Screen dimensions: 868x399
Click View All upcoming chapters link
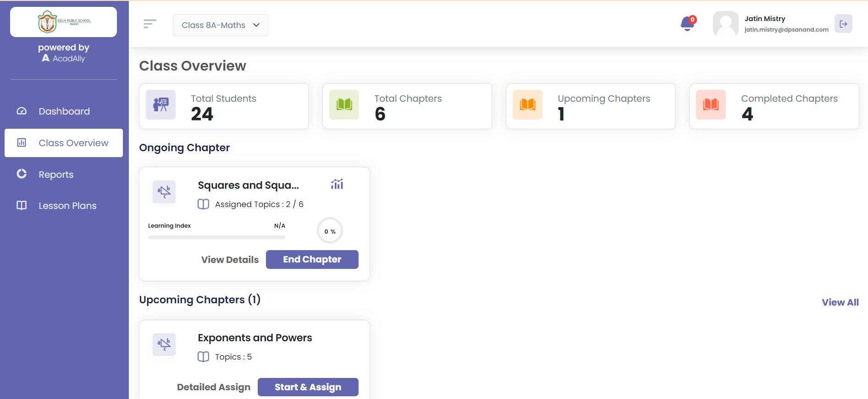(840, 302)
